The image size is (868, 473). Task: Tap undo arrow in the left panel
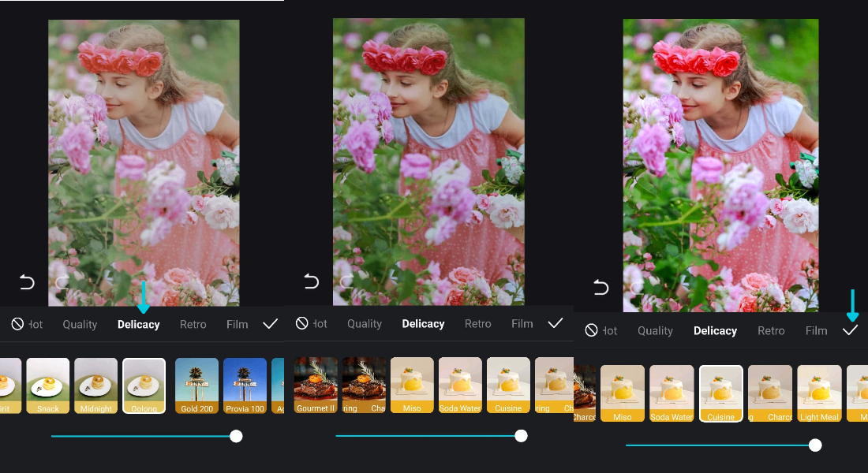27,282
